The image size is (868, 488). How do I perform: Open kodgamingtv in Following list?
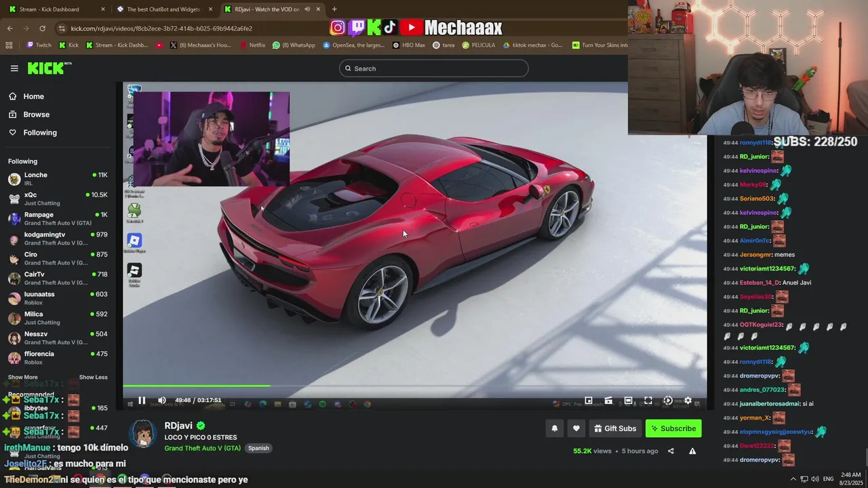pos(58,239)
